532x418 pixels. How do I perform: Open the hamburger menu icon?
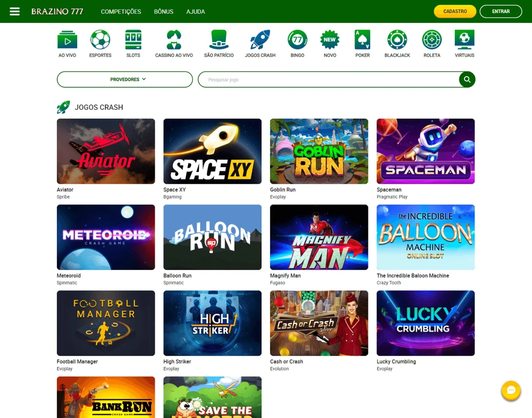[14, 11]
